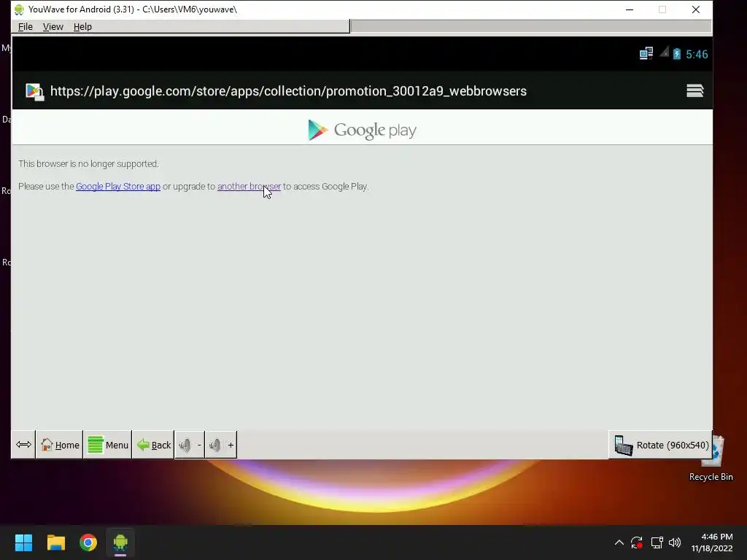Click the emulator Back button

153,445
